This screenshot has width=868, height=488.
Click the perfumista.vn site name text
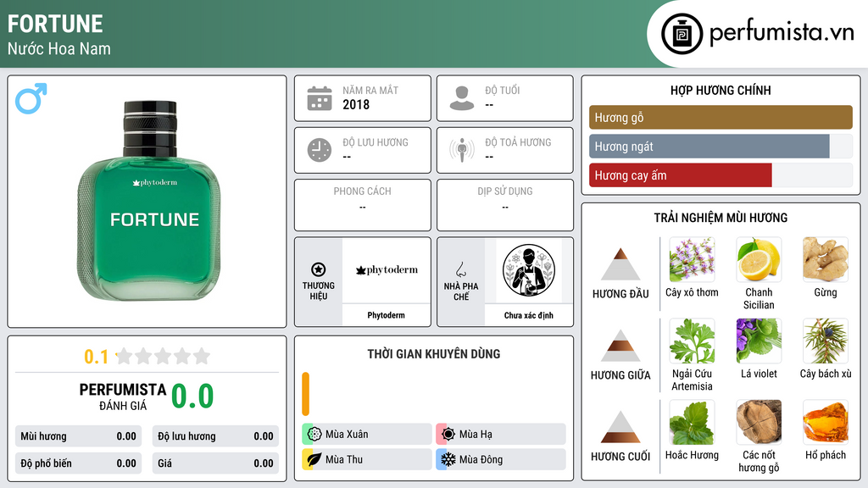pyautogui.click(x=782, y=32)
